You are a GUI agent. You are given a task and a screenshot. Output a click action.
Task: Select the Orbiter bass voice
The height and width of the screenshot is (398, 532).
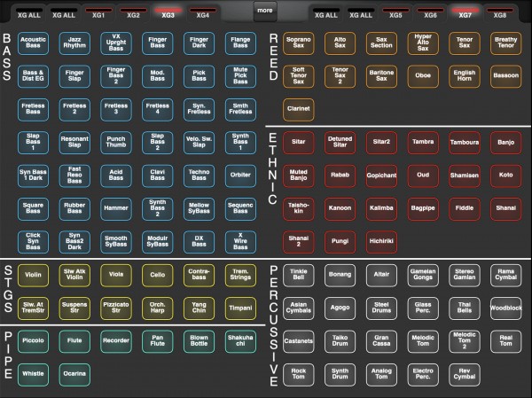240,176
